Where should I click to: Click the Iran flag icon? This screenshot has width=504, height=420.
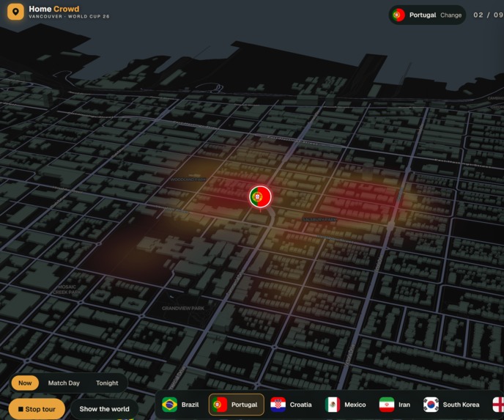(x=387, y=405)
